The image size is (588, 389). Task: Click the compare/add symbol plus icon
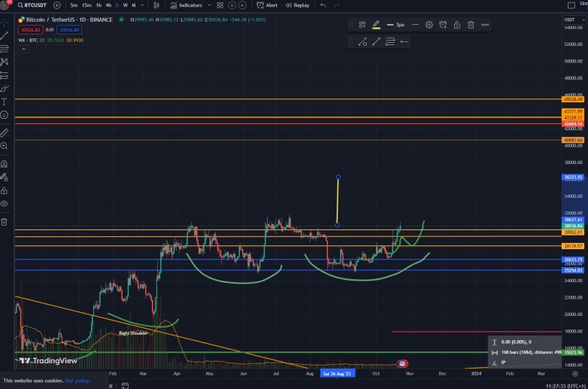point(57,5)
